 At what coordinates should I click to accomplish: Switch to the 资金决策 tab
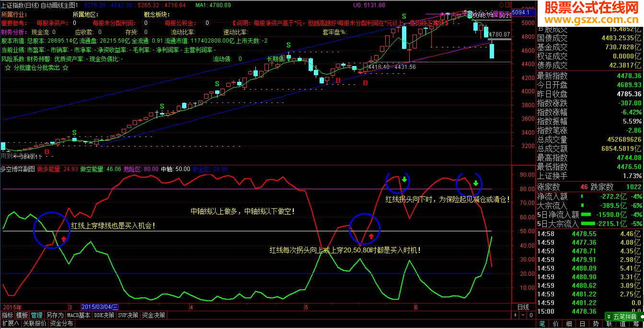coord(154,315)
